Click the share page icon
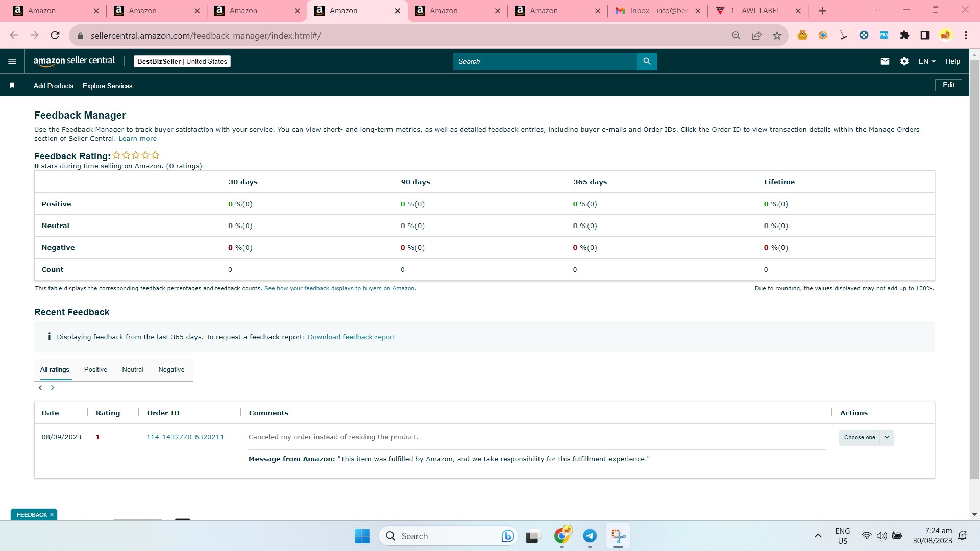980x551 pixels. pyautogui.click(x=756, y=35)
